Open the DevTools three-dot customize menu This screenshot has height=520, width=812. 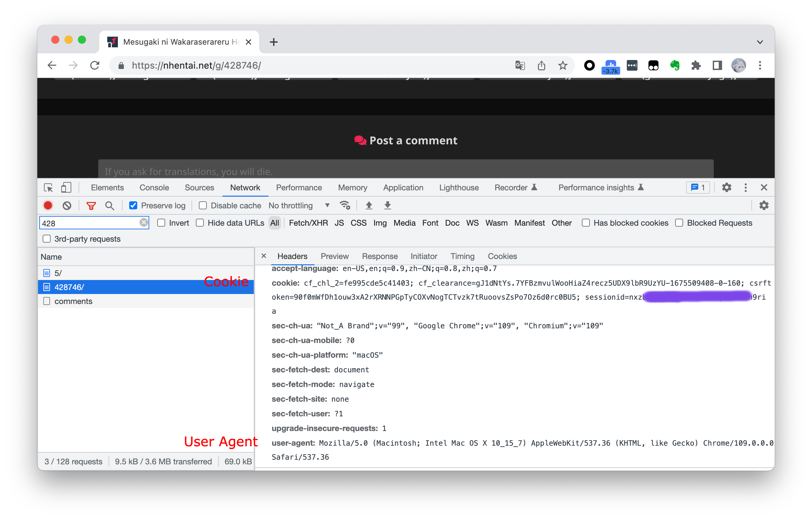[x=745, y=187]
